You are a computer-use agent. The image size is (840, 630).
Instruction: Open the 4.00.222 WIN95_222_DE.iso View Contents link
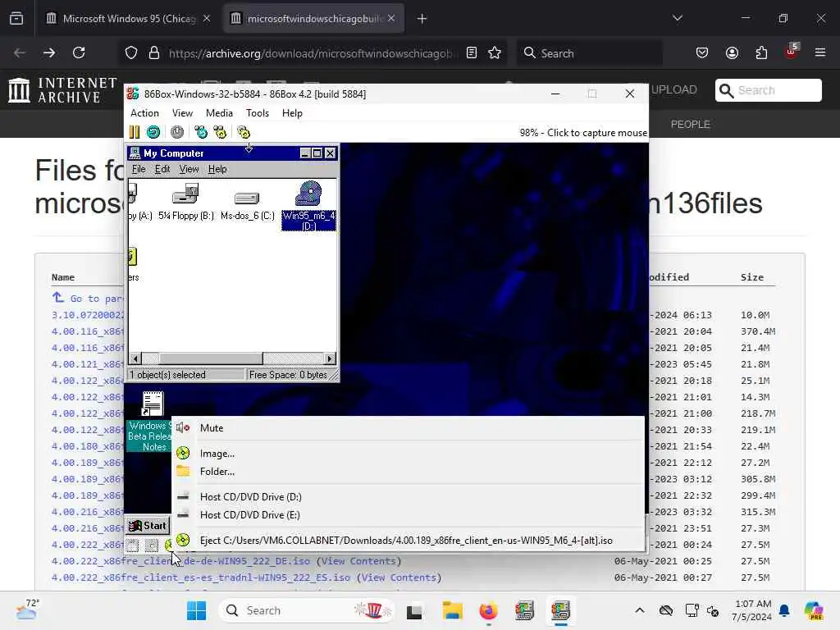point(358,561)
